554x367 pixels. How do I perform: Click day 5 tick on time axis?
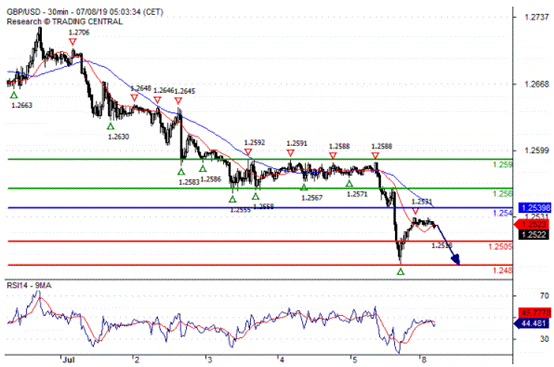pyautogui.click(x=354, y=360)
